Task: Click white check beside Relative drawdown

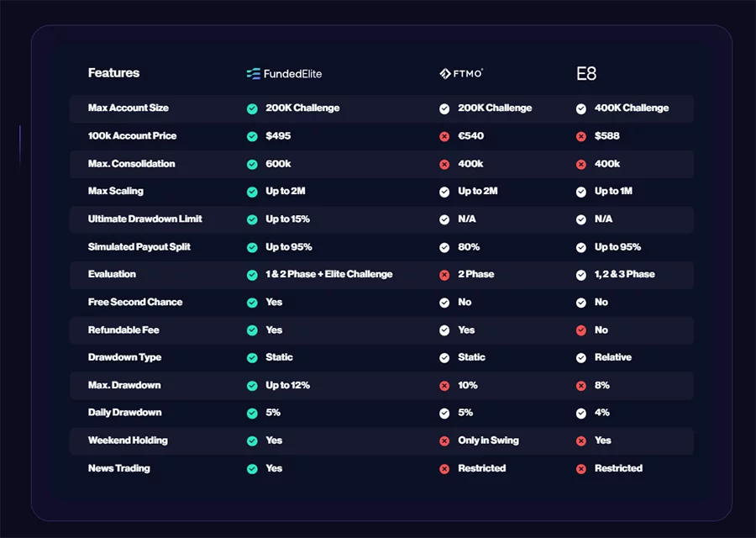Action: point(581,358)
